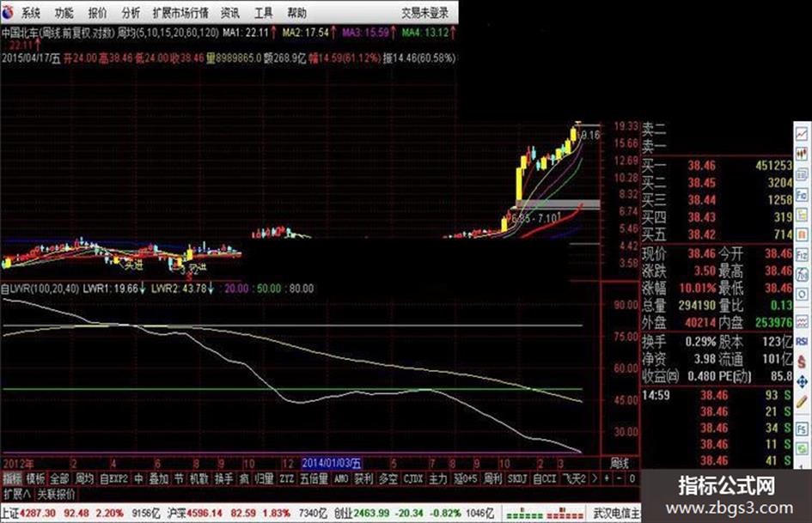Click the + button beside indicator tabs
Image resolution: width=812 pixels, height=523 pixels.
click(x=607, y=478)
